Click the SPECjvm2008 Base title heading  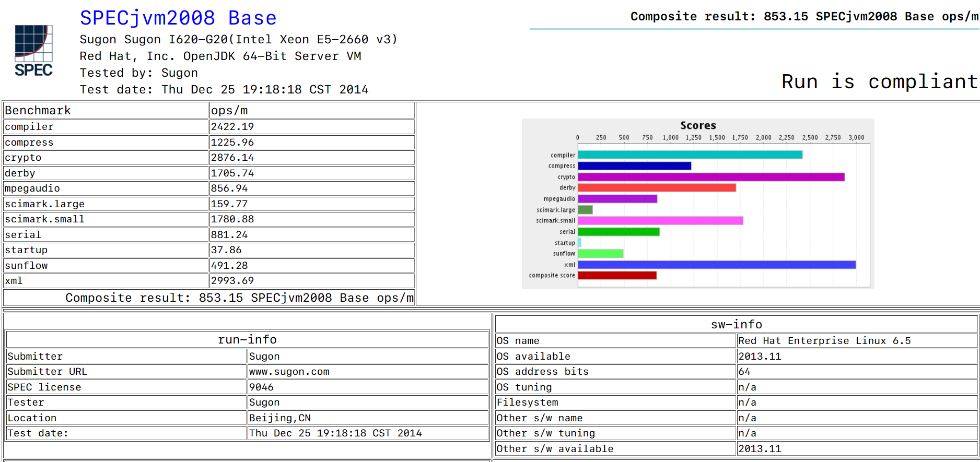click(x=178, y=18)
